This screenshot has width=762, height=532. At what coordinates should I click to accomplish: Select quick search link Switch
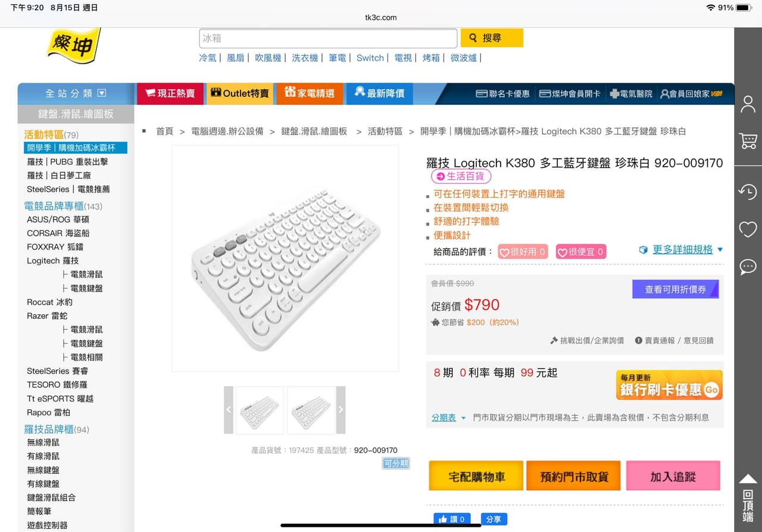click(x=370, y=58)
